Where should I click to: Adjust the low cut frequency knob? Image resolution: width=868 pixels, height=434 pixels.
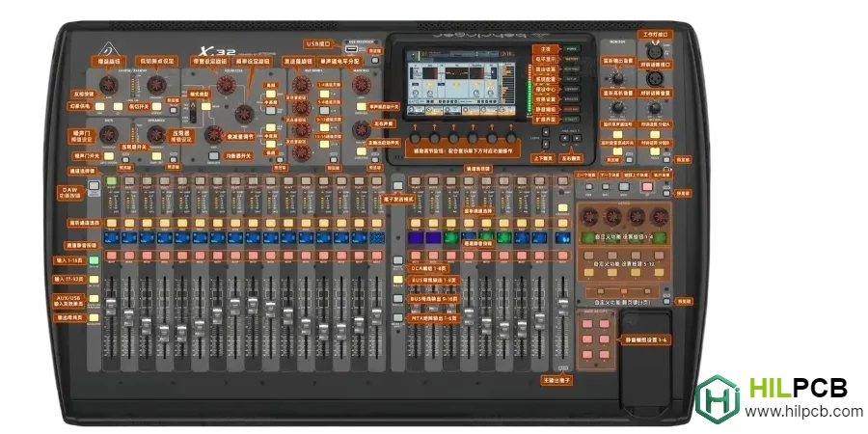pyautogui.click(x=156, y=84)
